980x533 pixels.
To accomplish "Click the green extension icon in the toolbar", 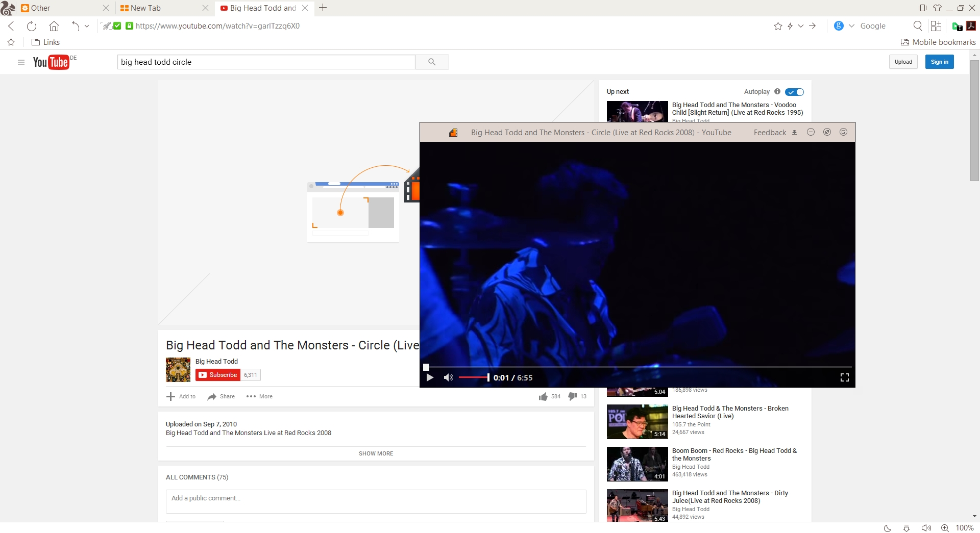I will click(x=957, y=26).
